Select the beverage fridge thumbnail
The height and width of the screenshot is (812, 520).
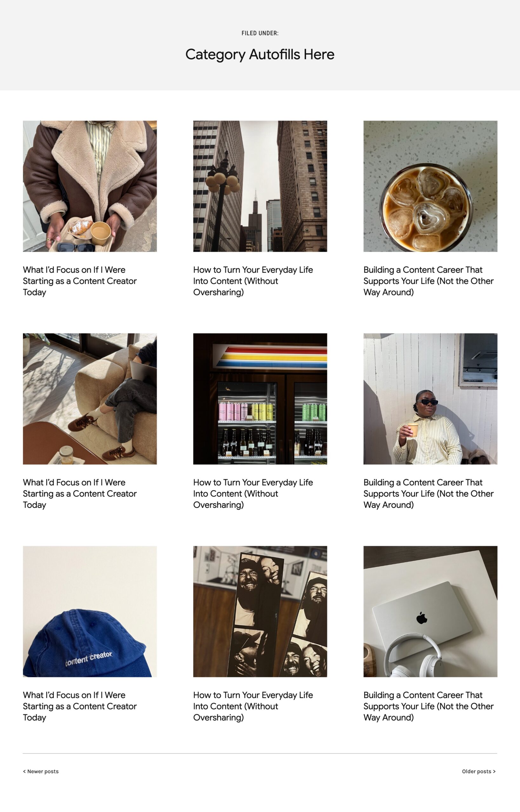tap(260, 399)
